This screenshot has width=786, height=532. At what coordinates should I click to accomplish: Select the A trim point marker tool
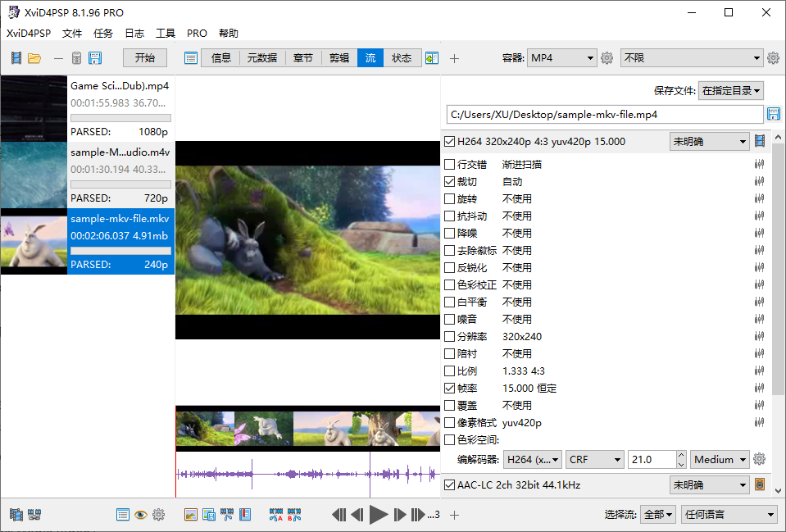point(275,514)
